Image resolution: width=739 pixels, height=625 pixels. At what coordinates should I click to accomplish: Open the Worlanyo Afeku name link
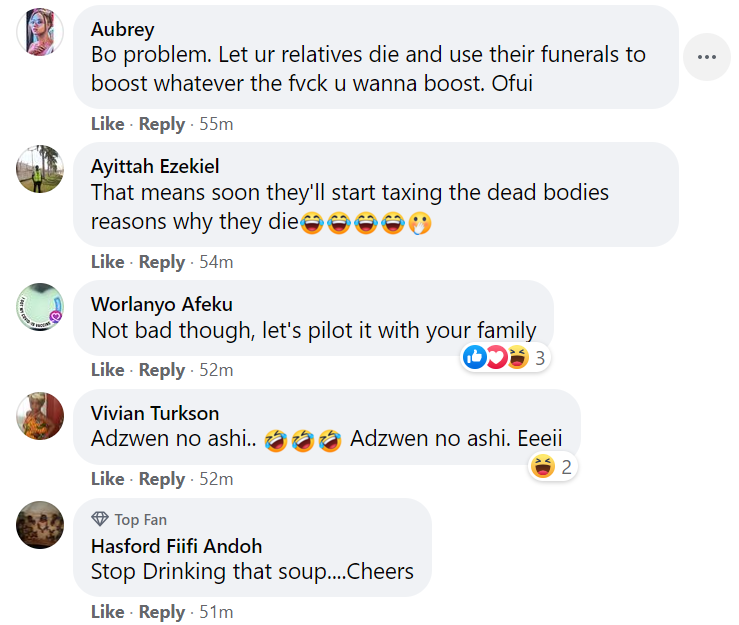pos(161,304)
